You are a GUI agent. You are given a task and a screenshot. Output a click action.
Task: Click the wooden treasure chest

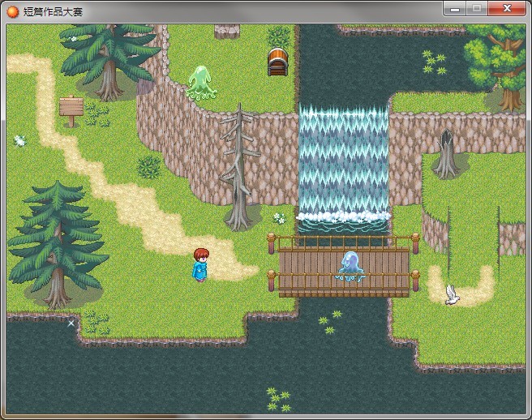277,62
